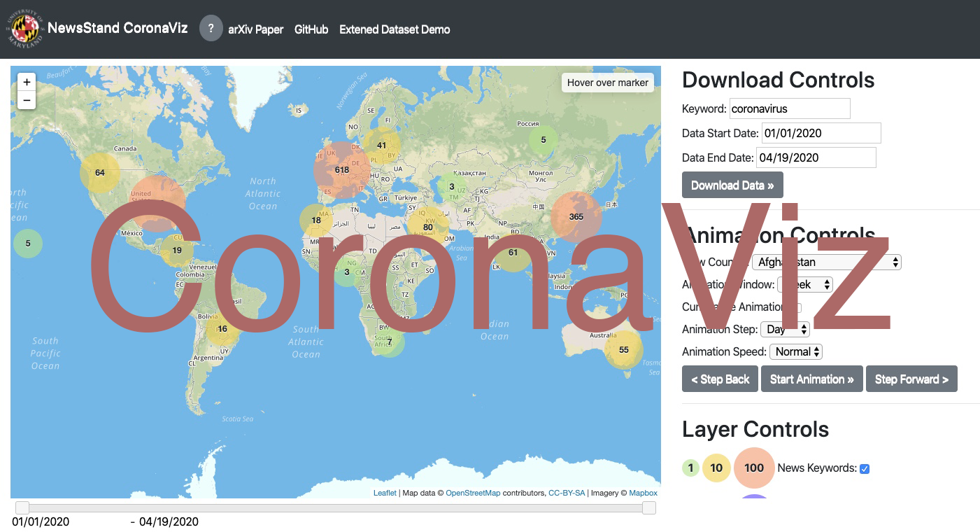Click the map zoom in plus button
The image size is (980, 532).
[27, 82]
